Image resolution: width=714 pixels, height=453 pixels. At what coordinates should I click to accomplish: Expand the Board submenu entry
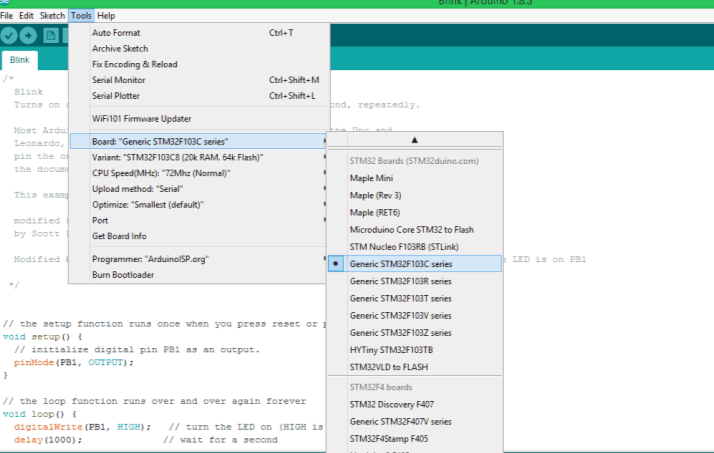pos(199,142)
